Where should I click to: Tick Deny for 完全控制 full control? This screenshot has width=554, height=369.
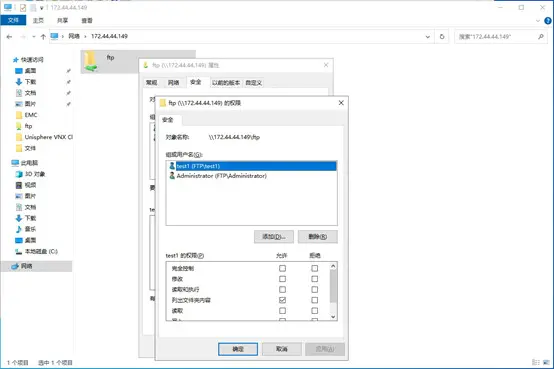(314, 268)
